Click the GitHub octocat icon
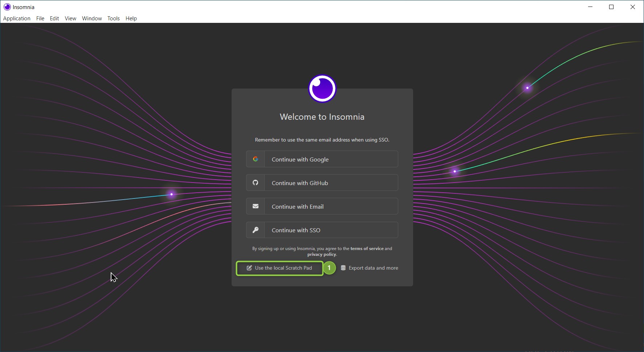 click(256, 183)
